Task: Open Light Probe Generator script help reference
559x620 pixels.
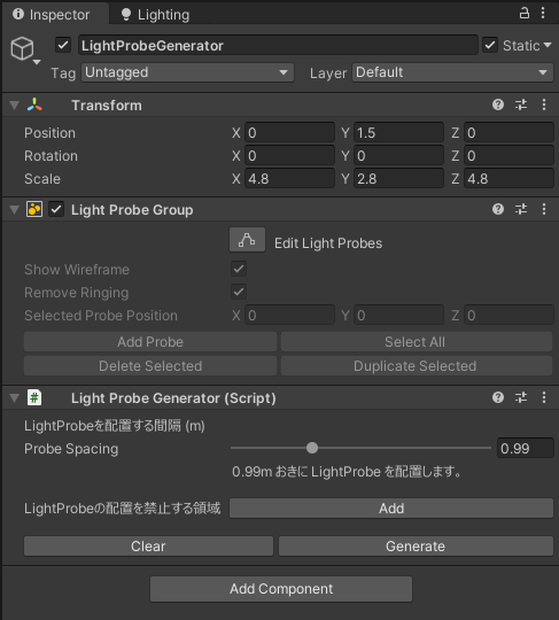Action: (x=498, y=397)
